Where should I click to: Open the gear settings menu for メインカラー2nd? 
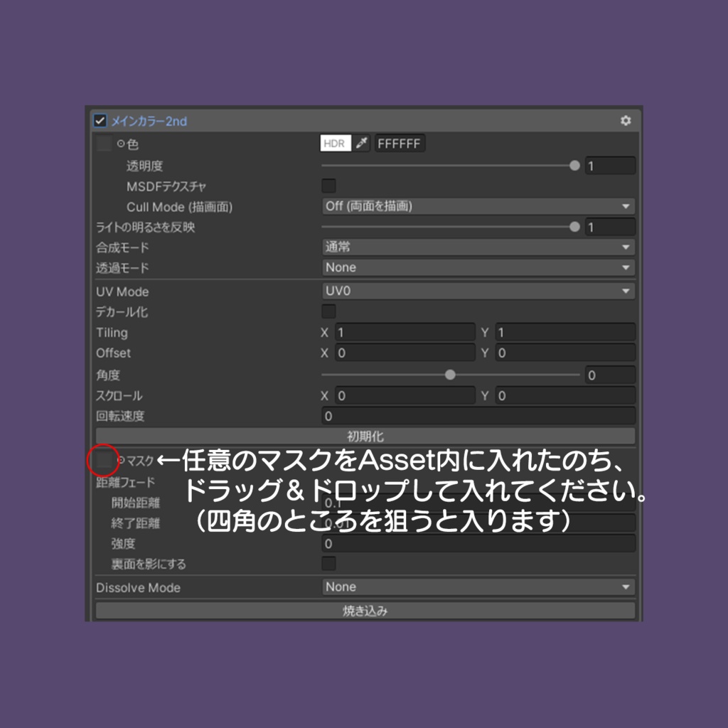626,121
